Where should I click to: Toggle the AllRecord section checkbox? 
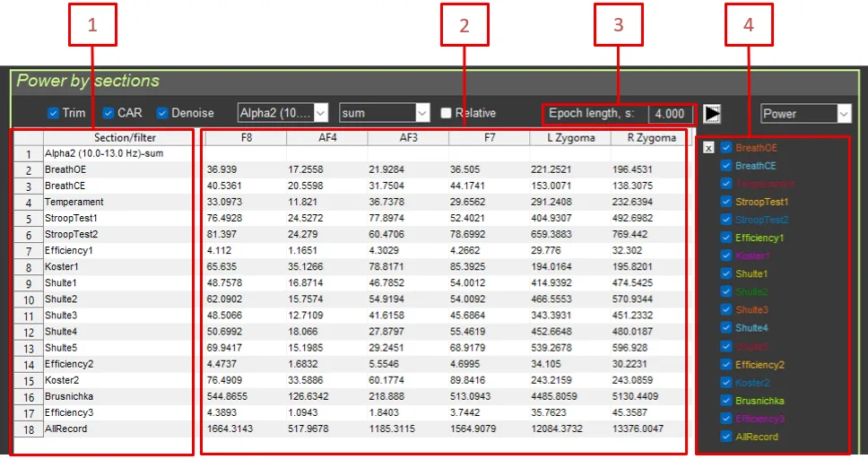(x=726, y=437)
